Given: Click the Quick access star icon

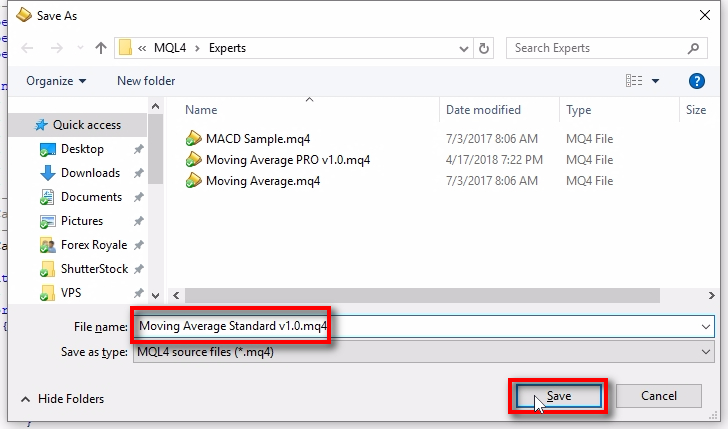Looking at the screenshot, I should [x=41, y=125].
